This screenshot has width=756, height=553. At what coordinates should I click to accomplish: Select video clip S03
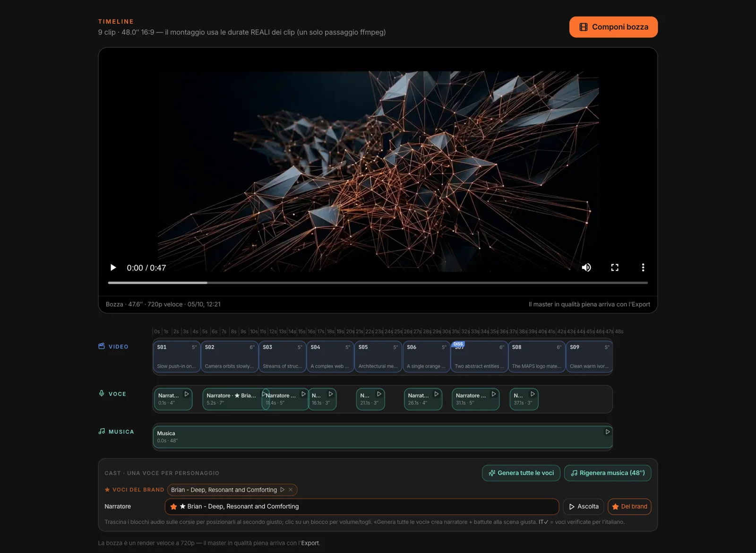pyautogui.click(x=283, y=356)
